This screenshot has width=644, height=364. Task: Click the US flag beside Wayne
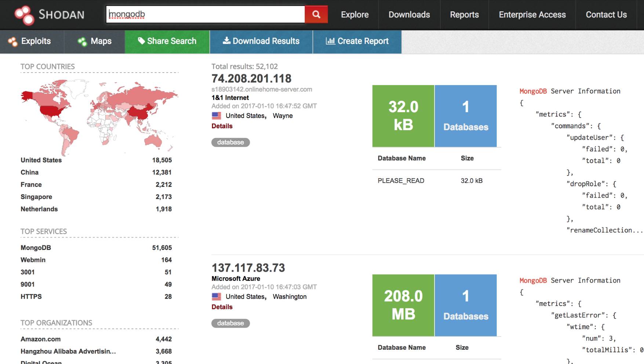[217, 115]
